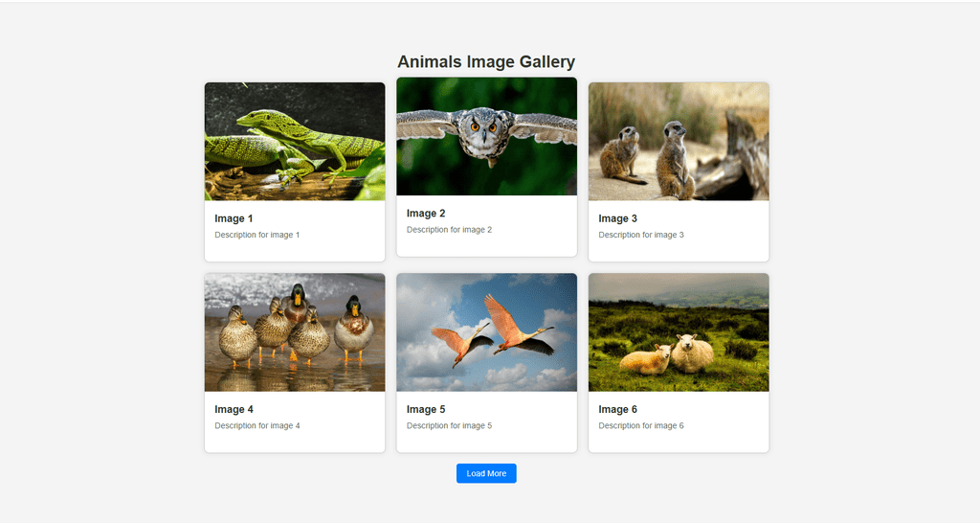
Task: Click the Load More button
Action: (x=486, y=473)
